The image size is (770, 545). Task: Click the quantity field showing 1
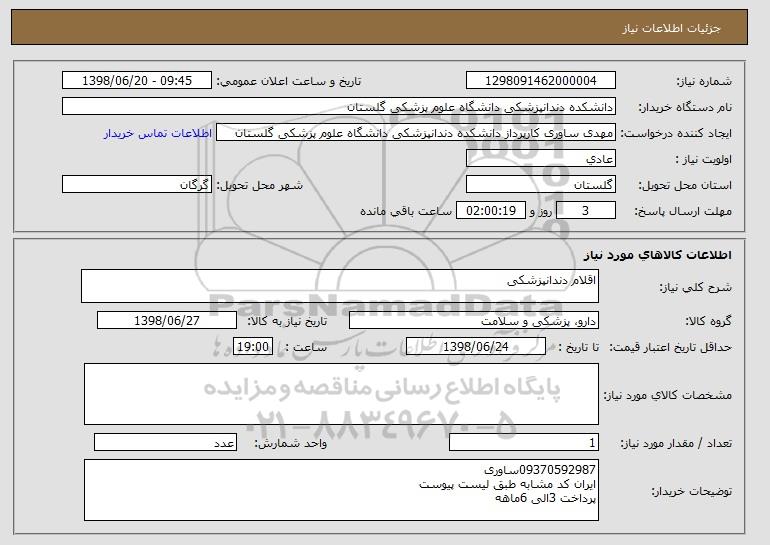tap(524, 442)
